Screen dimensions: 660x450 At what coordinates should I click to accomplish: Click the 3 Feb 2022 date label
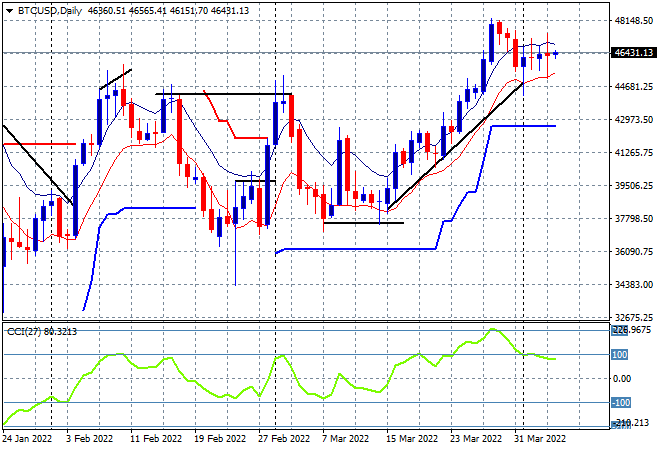click(x=90, y=439)
